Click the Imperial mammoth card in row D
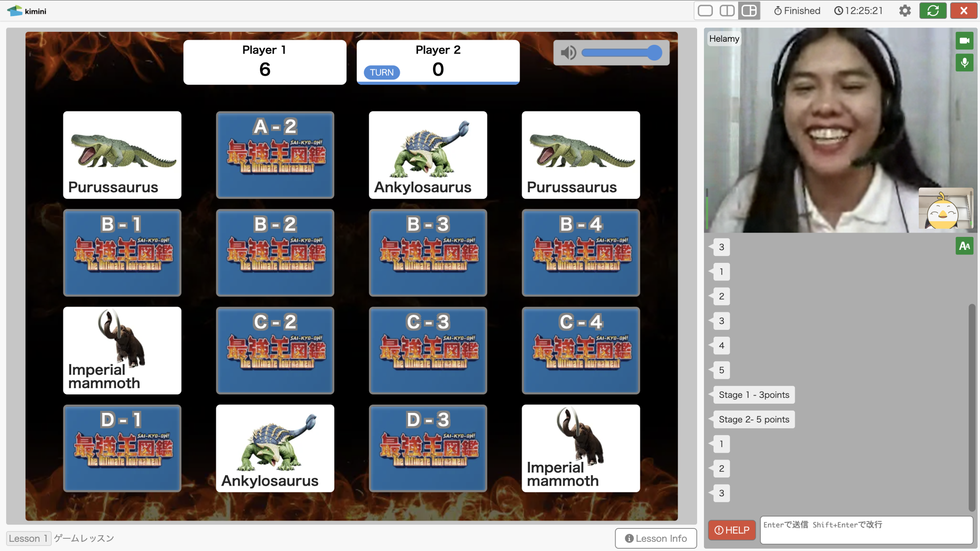 [581, 448]
